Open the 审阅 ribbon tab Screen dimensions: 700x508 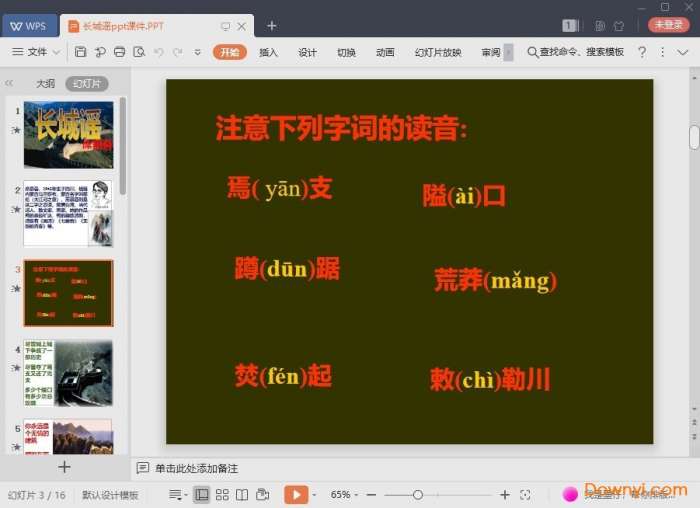click(491, 52)
